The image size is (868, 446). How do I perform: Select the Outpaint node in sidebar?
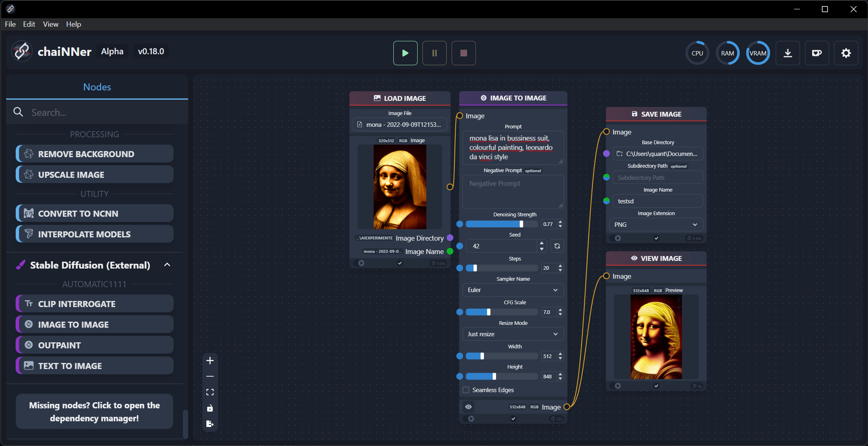tap(95, 345)
